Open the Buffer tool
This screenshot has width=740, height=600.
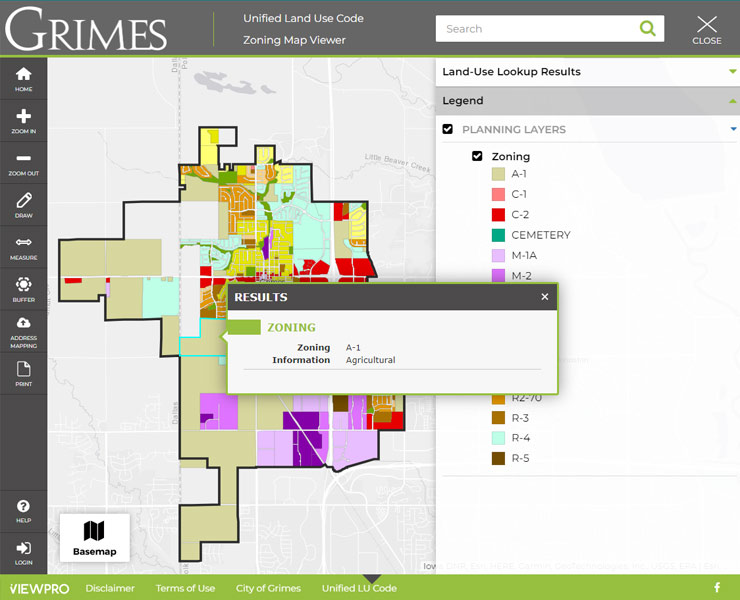point(24,289)
